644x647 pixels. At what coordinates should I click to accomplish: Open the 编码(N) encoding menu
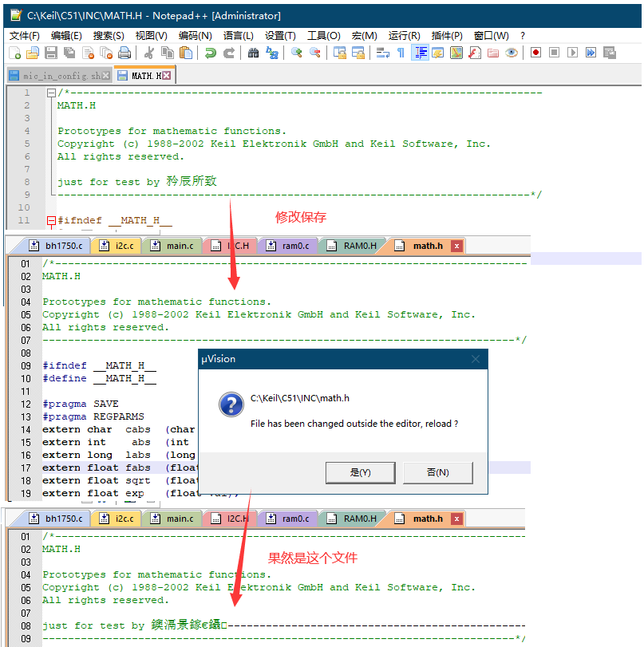195,35
